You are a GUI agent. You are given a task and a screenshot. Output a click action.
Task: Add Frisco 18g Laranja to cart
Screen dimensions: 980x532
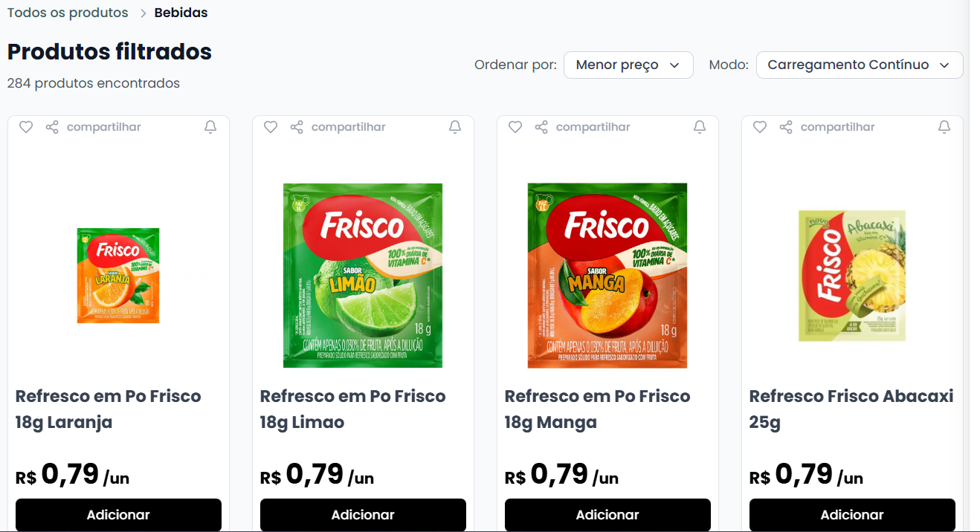(118, 515)
